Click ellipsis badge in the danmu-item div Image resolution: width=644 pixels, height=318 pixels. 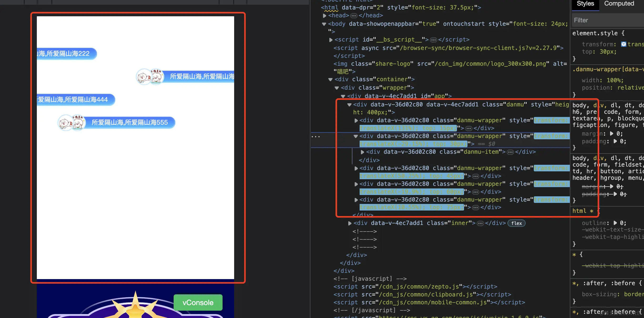(510, 152)
